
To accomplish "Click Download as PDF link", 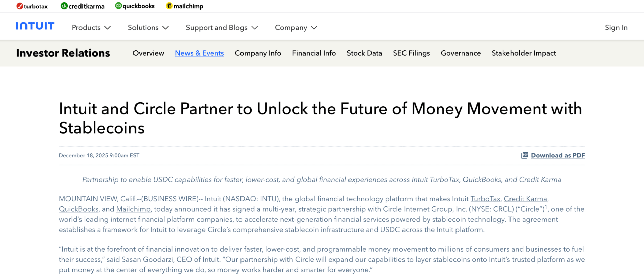I will click(x=558, y=155).
